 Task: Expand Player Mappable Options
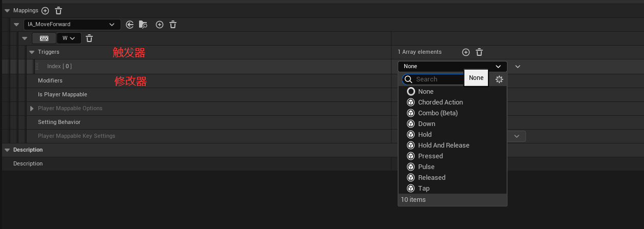[x=32, y=109]
